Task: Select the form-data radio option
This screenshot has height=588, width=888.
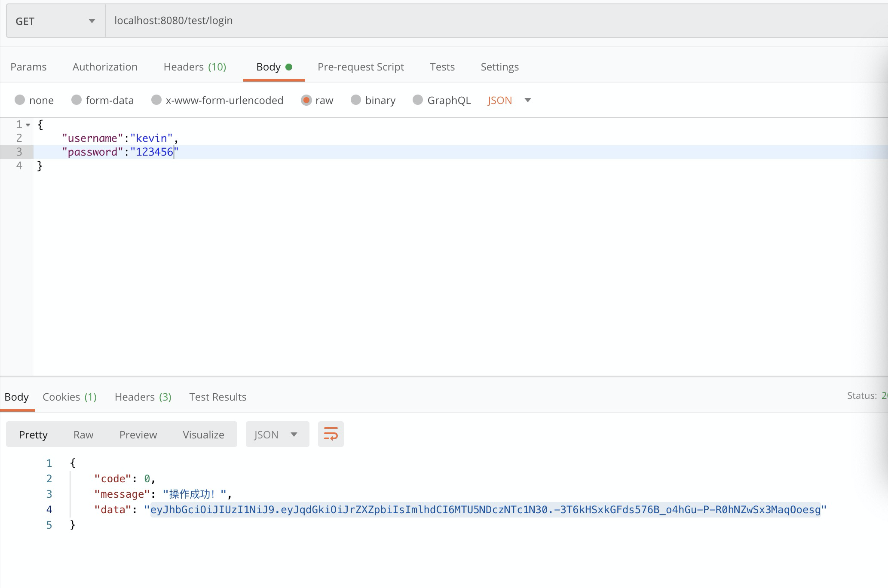Action: point(77,100)
